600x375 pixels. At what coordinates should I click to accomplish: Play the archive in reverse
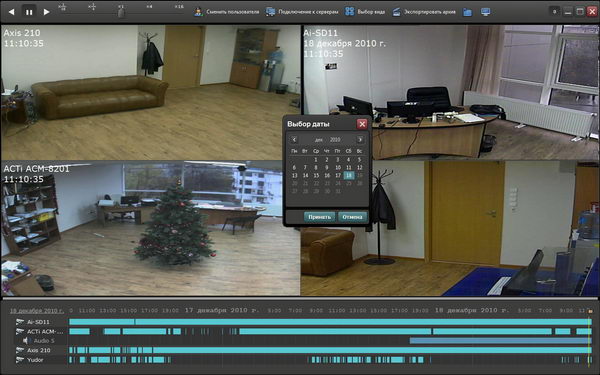pyautogui.click(x=11, y=12)
